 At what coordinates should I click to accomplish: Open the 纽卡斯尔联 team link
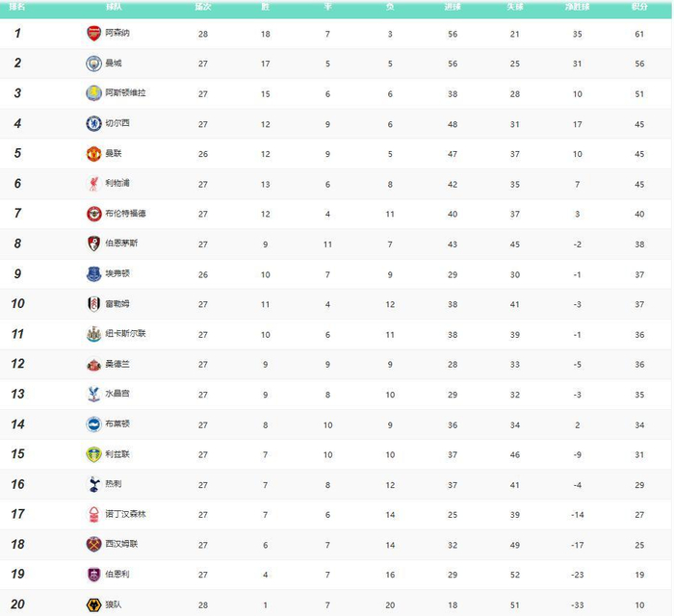(125, 334)
